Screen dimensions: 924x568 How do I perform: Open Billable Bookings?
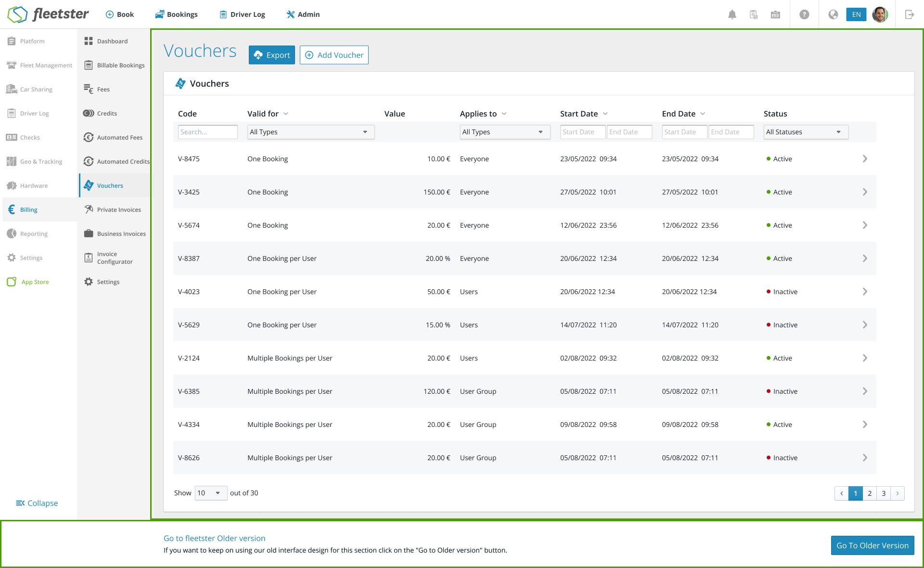[x=115, y=65]
